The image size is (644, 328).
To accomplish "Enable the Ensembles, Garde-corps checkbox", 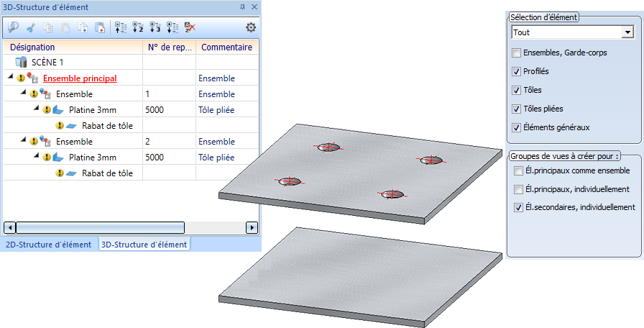I will coord(516,53).
